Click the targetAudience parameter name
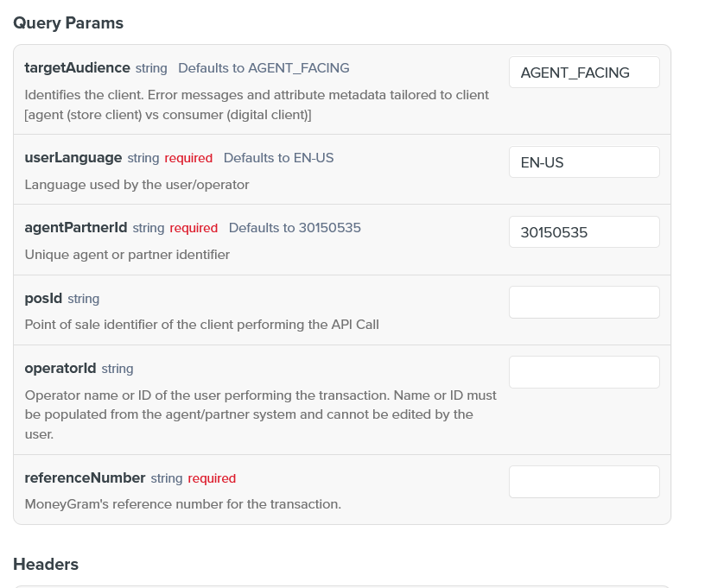Image resolution: width=705 pixels, height=588 pixels. [77, 67]
